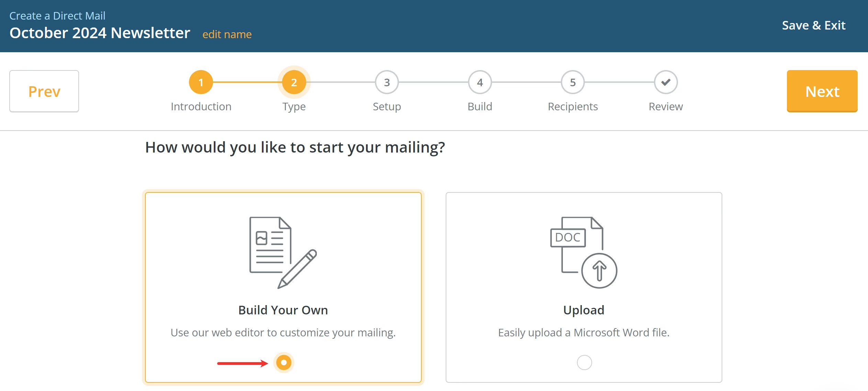868x391 pixels.
Task: Click Save & Exit
Action: (x=813, y=25)
